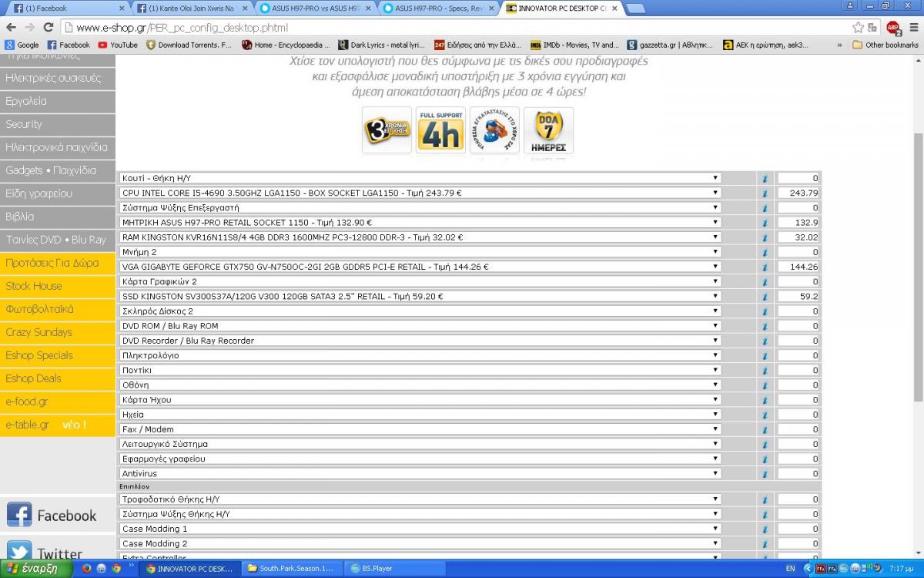Click the Full Support 4h badge

pos(440,129)
